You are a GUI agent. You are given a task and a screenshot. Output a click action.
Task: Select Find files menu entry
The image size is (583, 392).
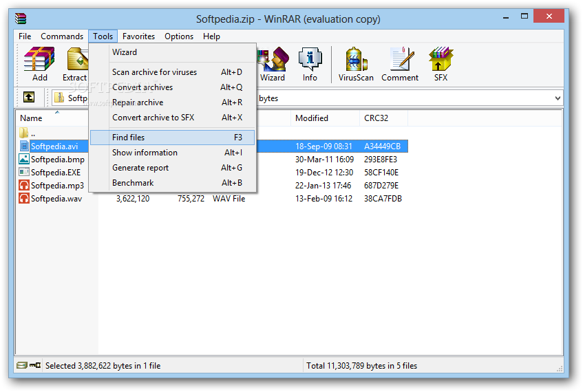(x=173, y=138)
